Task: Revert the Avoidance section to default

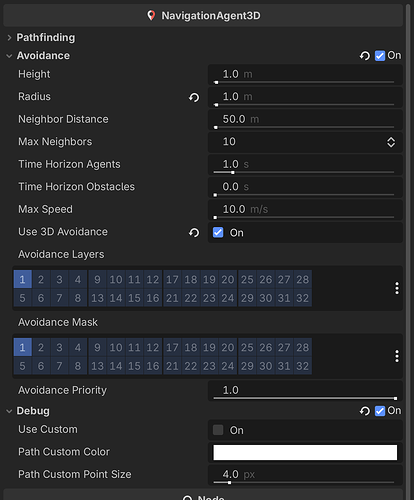Action: [365, 56]
